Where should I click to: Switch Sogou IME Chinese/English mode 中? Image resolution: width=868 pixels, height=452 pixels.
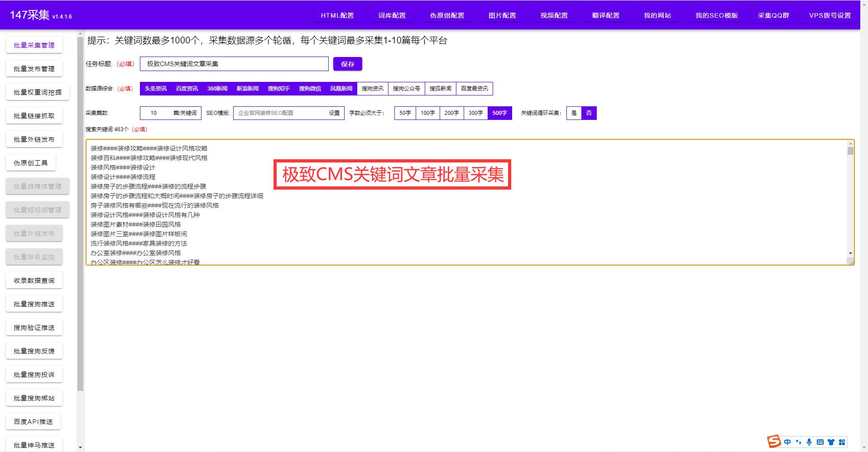787,442
